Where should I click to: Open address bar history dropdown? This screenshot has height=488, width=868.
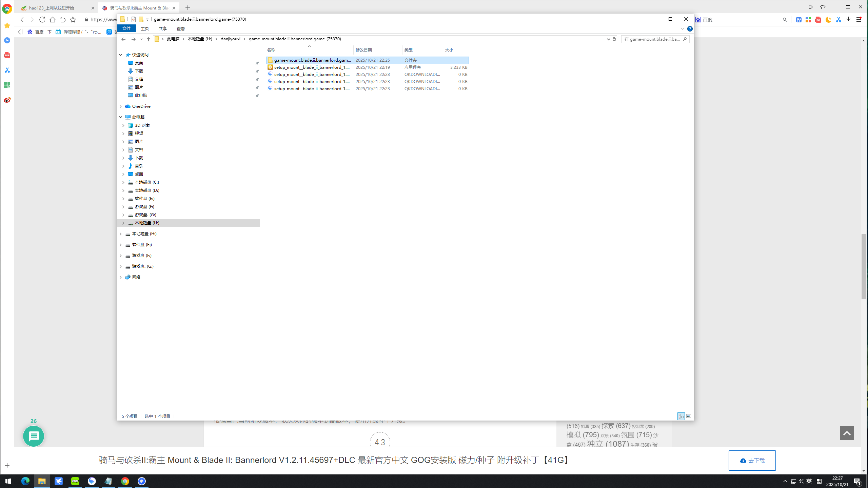[608, 39]
